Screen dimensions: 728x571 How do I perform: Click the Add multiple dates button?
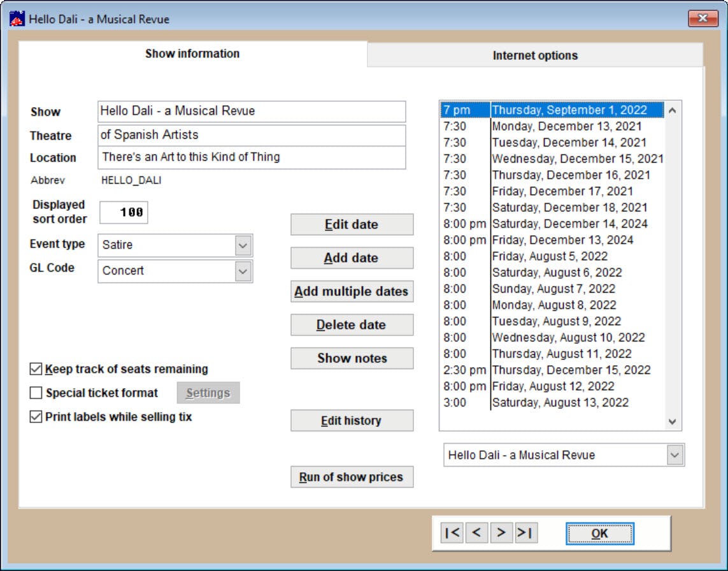(352, 291)
